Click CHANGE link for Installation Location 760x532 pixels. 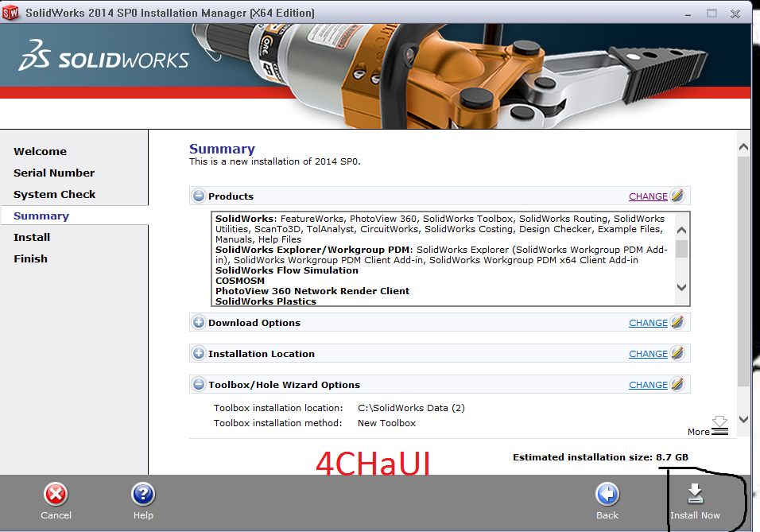(x=648, y=354)
